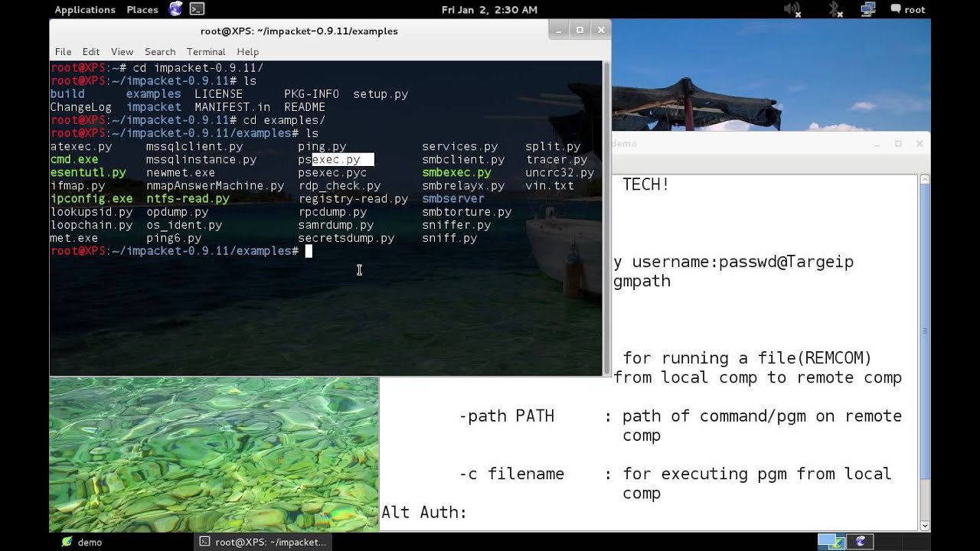Click the demo scrollbar down arrow

click(925, 526)
